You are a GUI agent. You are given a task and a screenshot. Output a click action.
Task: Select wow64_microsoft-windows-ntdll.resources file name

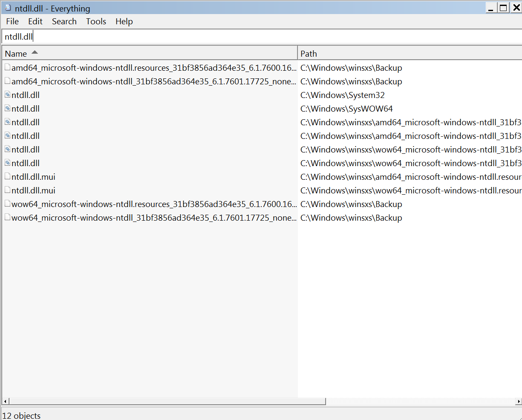[154, 204]
